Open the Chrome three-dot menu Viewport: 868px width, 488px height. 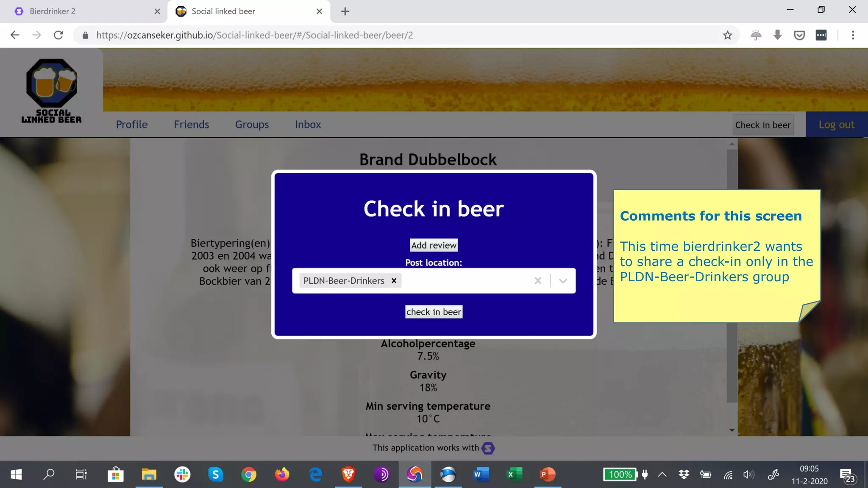click(x=853, y=35)
